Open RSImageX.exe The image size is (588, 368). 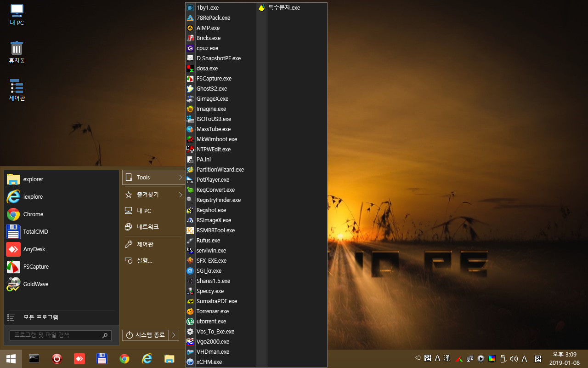(x=221, y=220)
